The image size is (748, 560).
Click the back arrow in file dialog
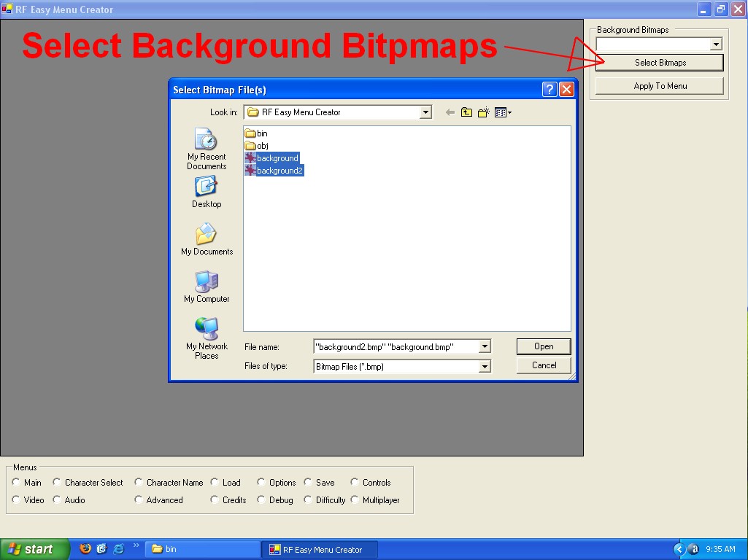click(450, 112)
